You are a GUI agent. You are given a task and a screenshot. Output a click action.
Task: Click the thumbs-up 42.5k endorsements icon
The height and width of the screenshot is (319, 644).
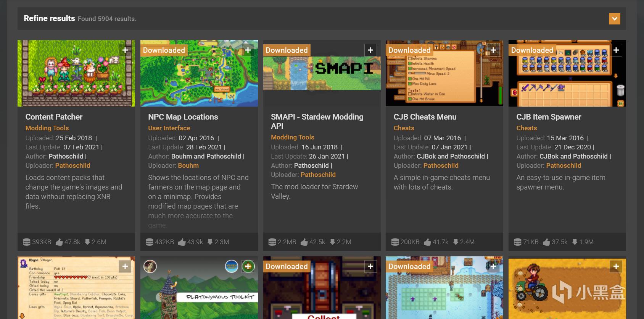304,242
